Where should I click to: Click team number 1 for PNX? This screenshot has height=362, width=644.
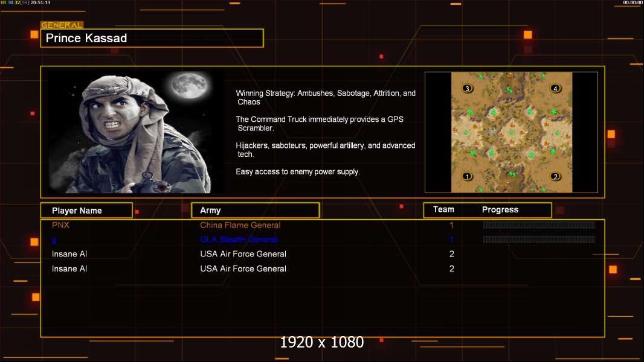451,225
